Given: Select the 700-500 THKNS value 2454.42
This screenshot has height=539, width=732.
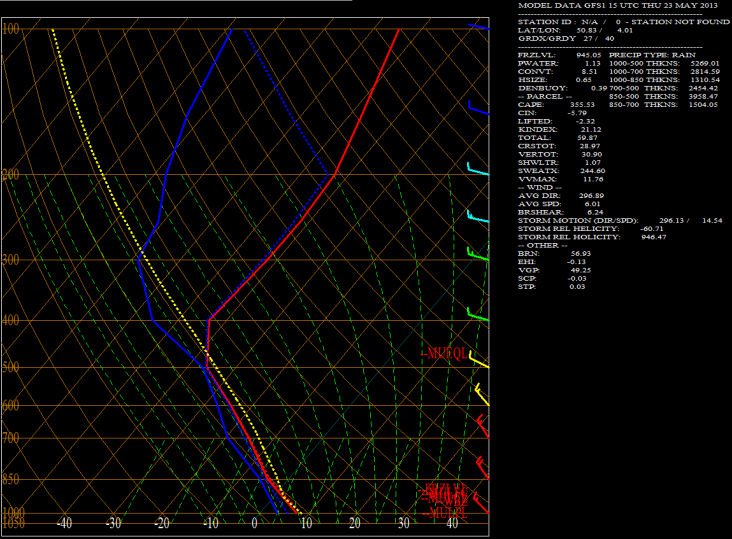Looking at the screenshot, I should tap(703, 88).
